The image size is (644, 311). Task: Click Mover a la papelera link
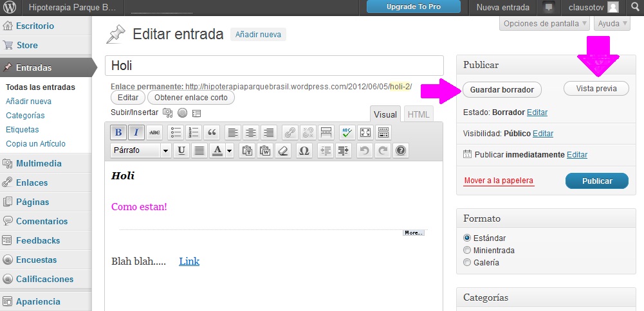pos(499,181)
